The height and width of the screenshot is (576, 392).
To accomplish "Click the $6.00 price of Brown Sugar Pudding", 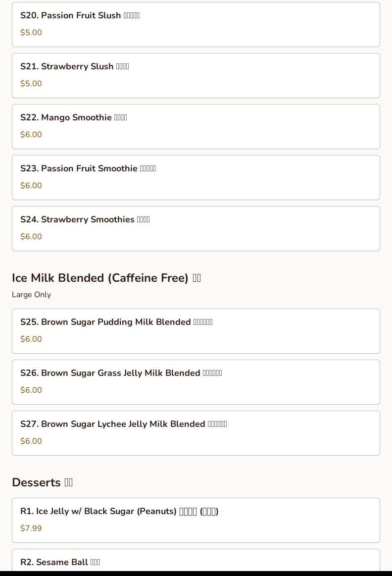I will tap(31, 339).
